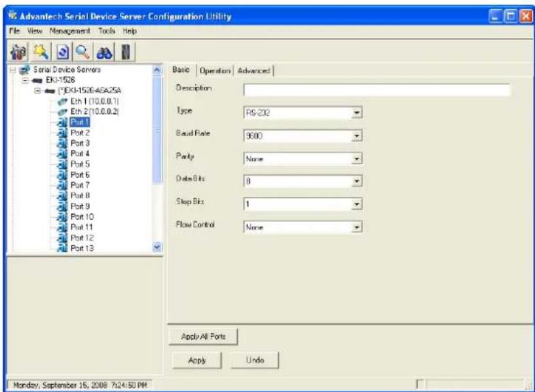The image size is (535, 392).
Task: Collapse the EKI-1526-A6A25A device node
Action: click(37, 91)
